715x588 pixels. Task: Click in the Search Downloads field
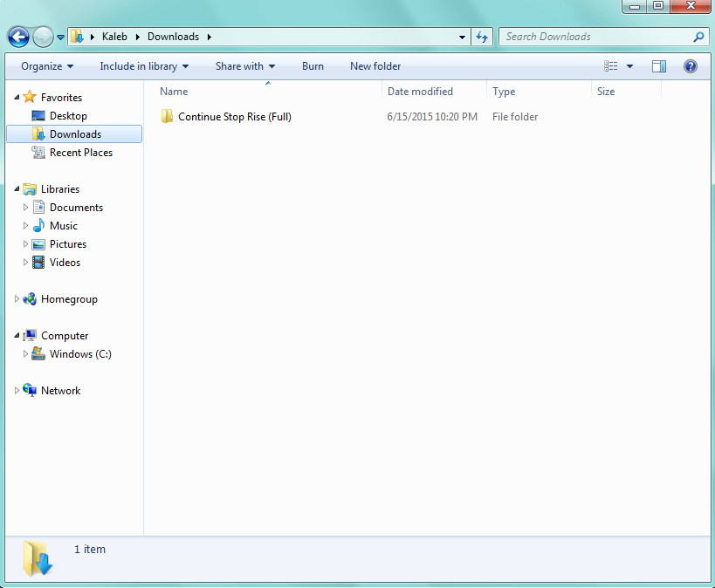click(x=594, y=37)
